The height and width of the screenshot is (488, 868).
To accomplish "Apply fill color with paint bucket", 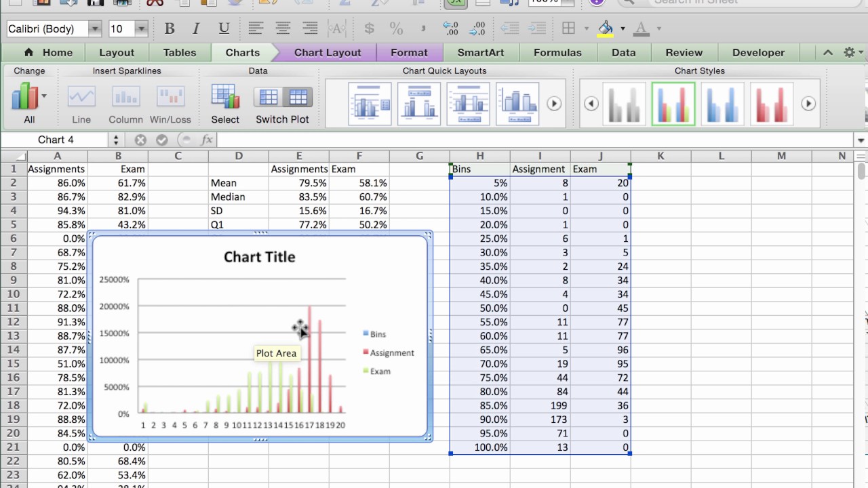I will (606, 28).
